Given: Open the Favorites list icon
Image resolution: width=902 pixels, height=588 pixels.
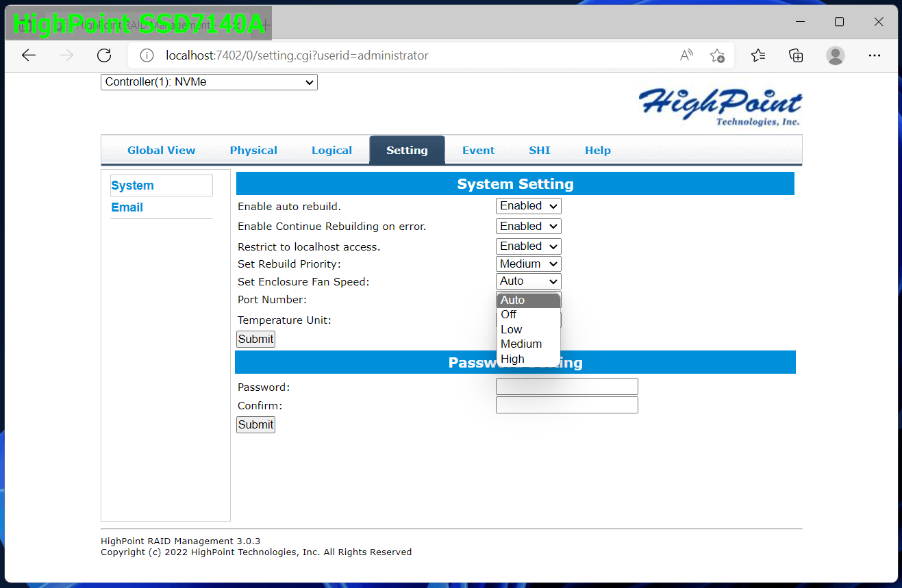Looking at the screenshot, I should [758, 55].
